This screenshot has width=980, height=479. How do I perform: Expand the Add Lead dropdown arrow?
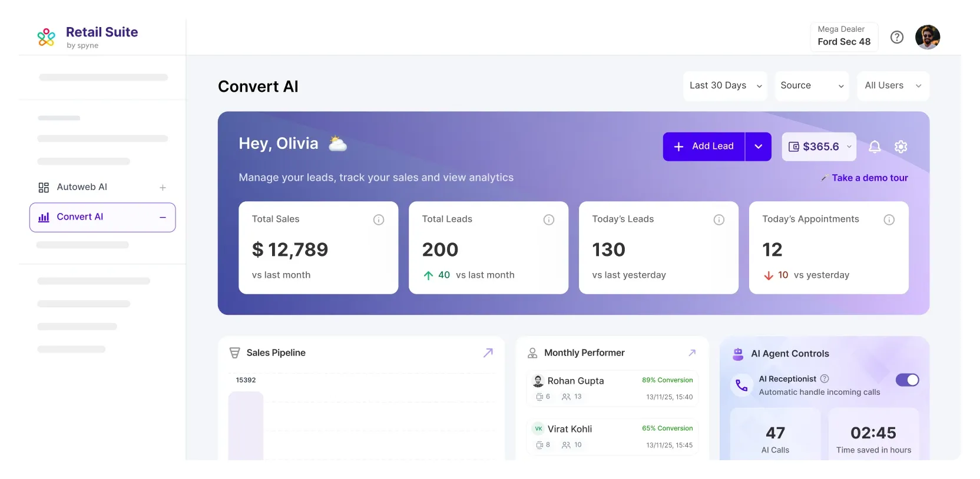point(759,147)
